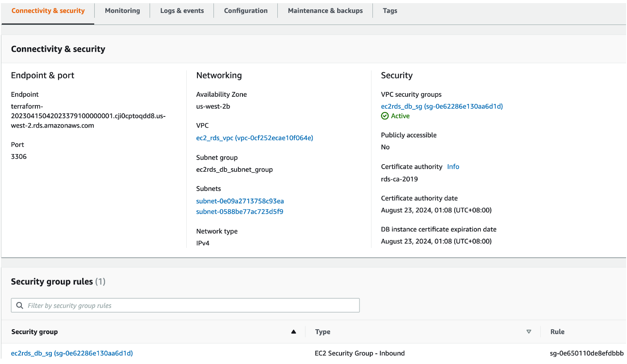Open ec2rds_db_sg link in rules table
The image size is (627, 364).
tap(72, 353)
